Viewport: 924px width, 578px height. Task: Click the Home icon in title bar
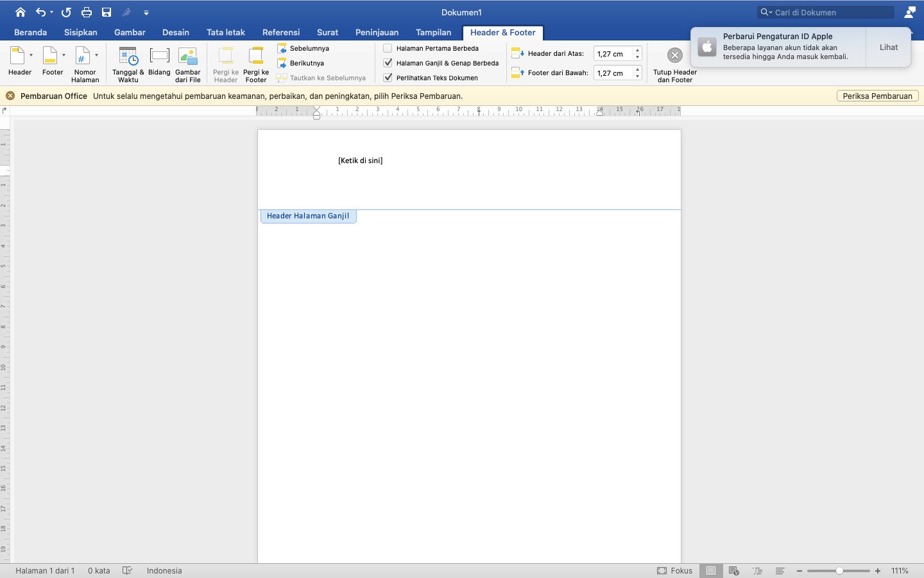(x=21, y=12)
